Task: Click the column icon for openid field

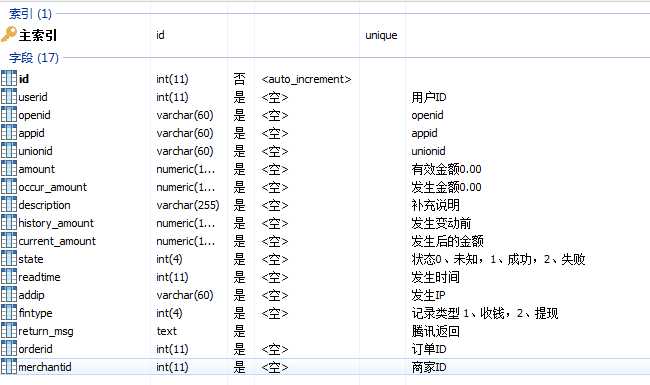Action: [x=9, y=114]
